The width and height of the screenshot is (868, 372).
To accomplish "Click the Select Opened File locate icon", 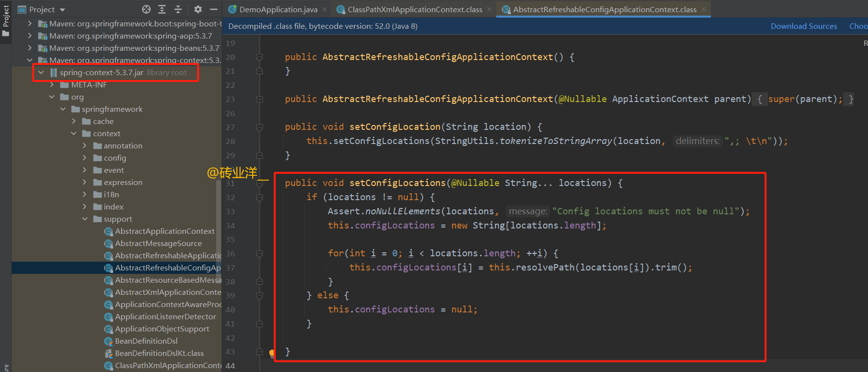I will coord(146,9).
